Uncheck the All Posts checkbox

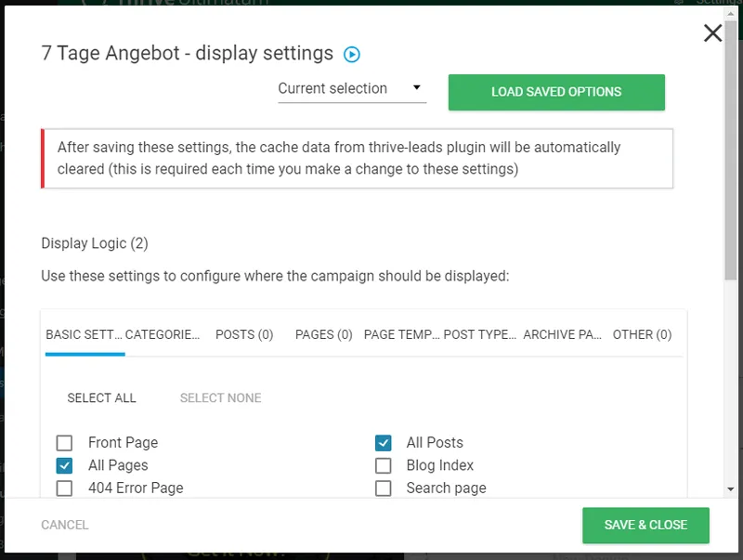tap(383, 443)
